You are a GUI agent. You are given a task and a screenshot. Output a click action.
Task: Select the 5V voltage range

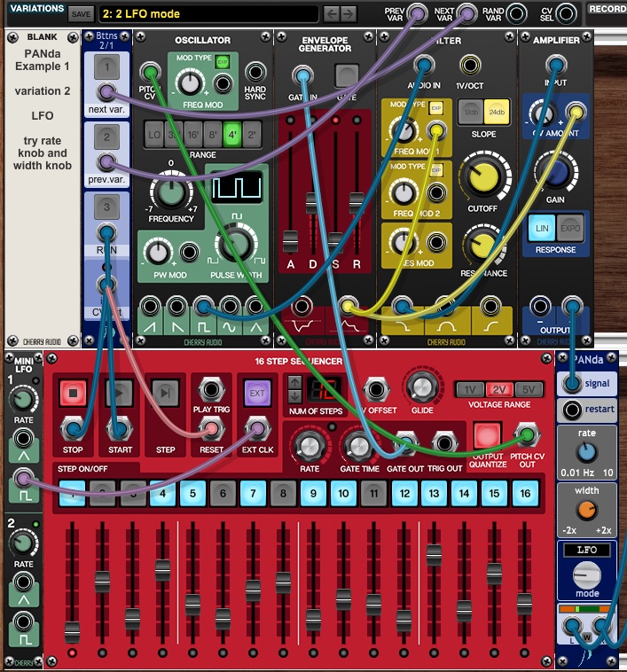527,389
